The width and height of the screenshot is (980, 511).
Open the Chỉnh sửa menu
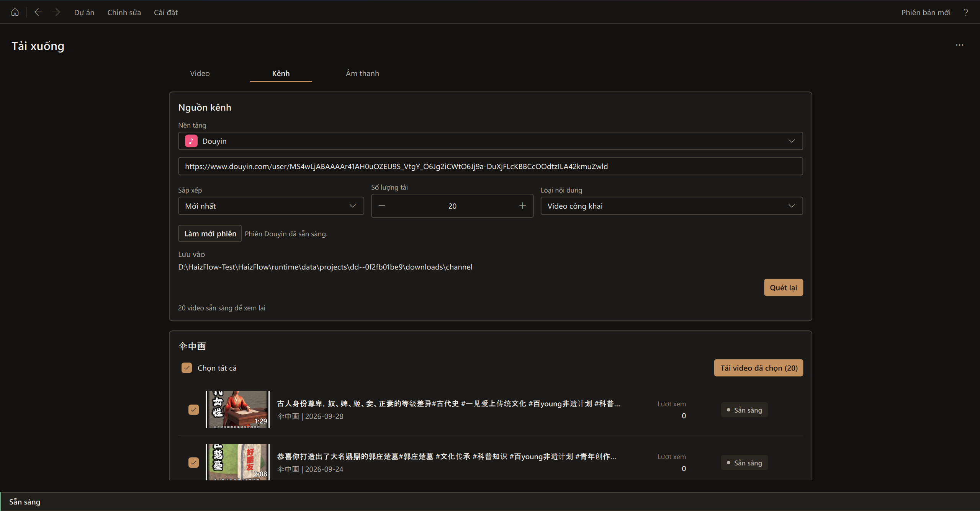point(124,12)
